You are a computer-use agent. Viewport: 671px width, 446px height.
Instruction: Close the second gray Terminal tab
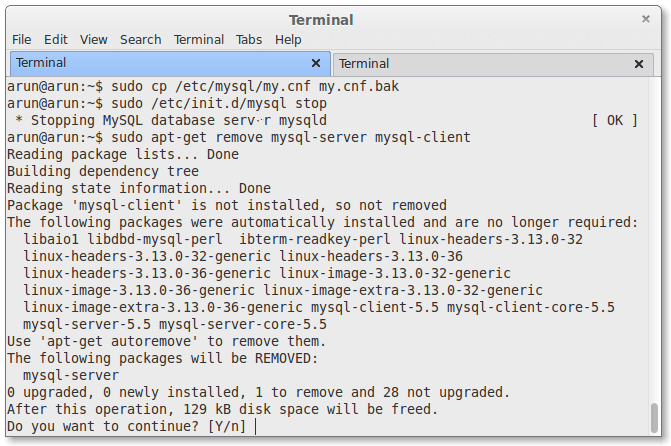click(639, 64)
